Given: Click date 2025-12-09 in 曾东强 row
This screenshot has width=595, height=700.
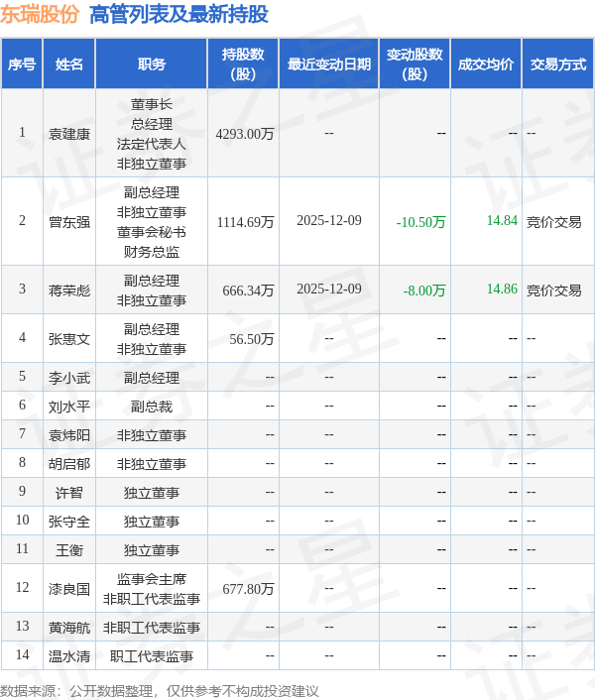Looking at the screenshot, I should click(329, 220).
